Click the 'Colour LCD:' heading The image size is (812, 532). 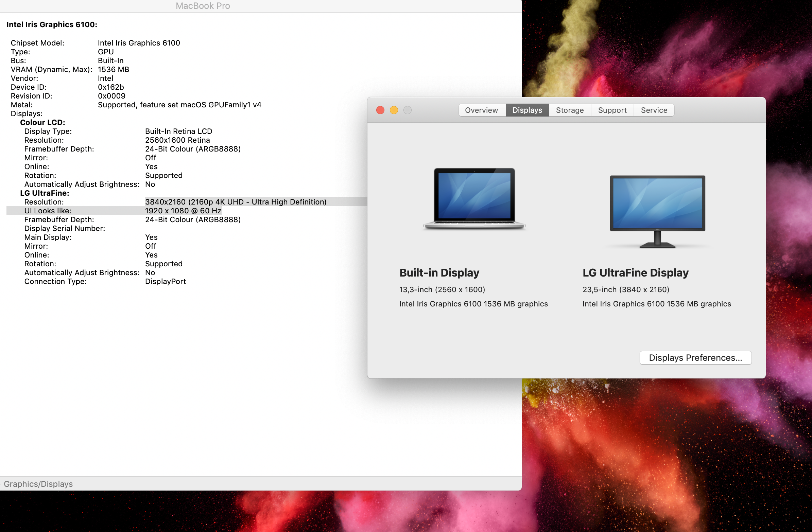point(42,122)
